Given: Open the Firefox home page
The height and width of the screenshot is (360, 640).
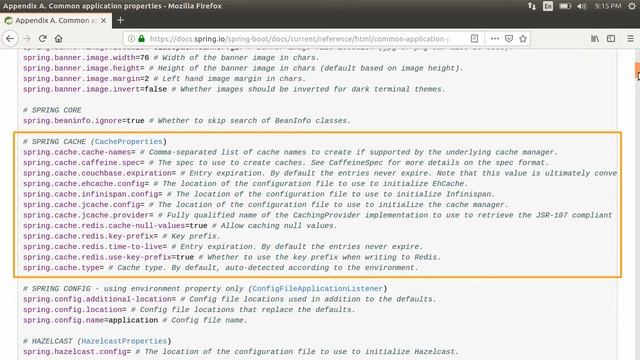Looking at the screenshot, I should click(58, 39).
